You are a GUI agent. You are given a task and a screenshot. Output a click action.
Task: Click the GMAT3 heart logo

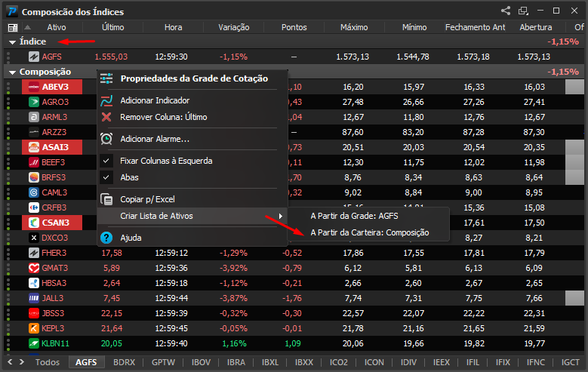pyautogui.click(x=34, y=268)
